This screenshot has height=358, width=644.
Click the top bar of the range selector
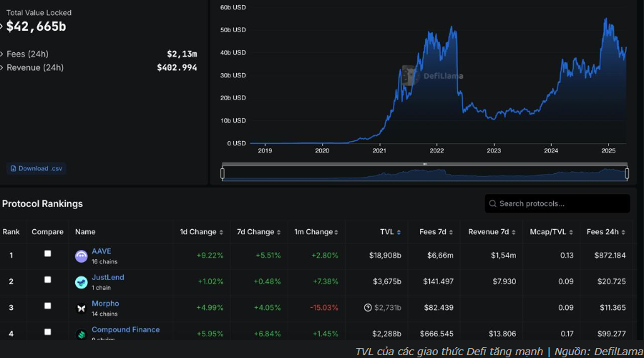[x=424, y=164]
